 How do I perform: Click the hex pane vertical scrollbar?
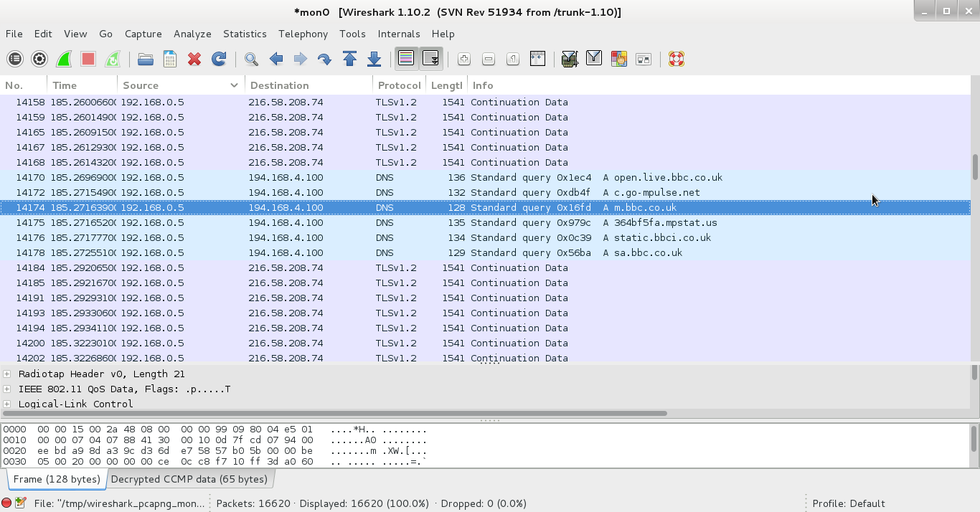975,438
